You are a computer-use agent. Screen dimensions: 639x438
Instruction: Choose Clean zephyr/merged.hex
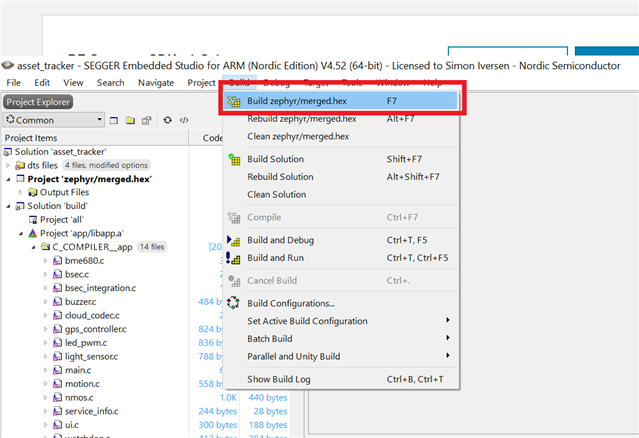pos(341,136)
